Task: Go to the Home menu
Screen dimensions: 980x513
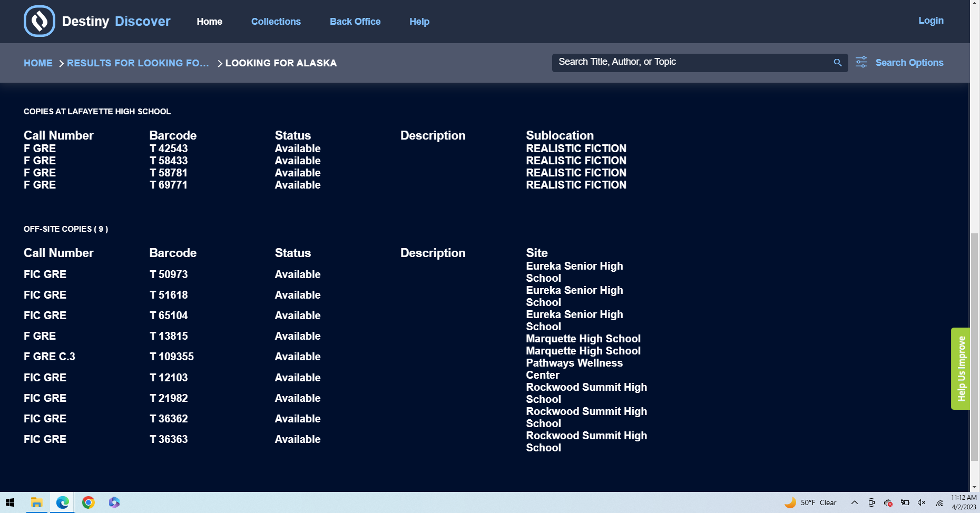Action: 210,22
